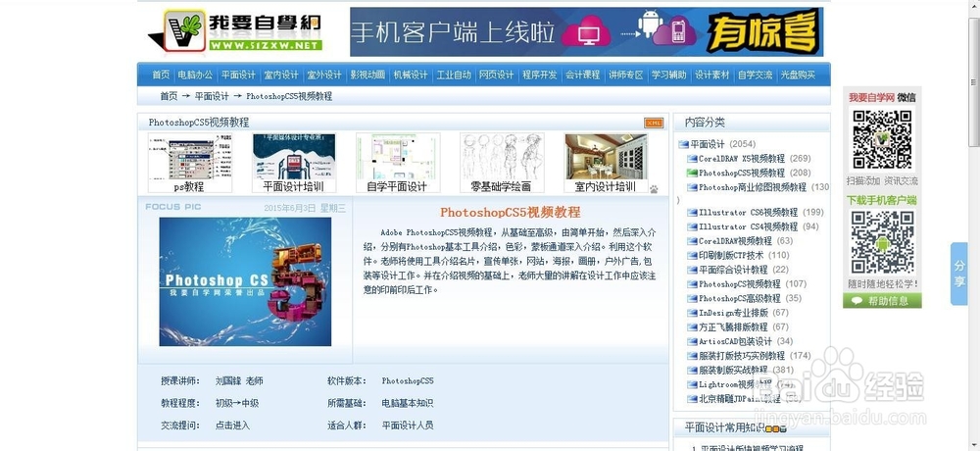Click 平面设计 in the breadcrumb
This screenshot has height=451, width=980.
212,96
